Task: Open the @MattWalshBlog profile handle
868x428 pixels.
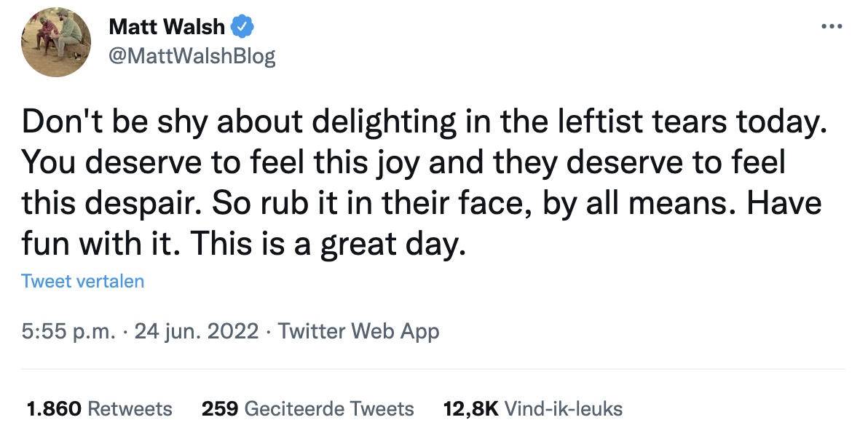Action: [x=192, y=54]
